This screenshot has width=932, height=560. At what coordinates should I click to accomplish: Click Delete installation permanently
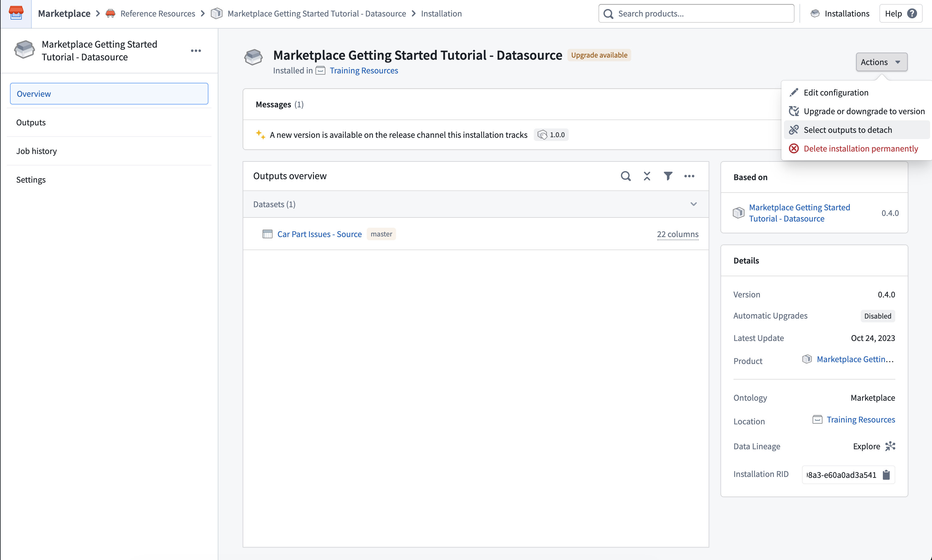(856, 149)
